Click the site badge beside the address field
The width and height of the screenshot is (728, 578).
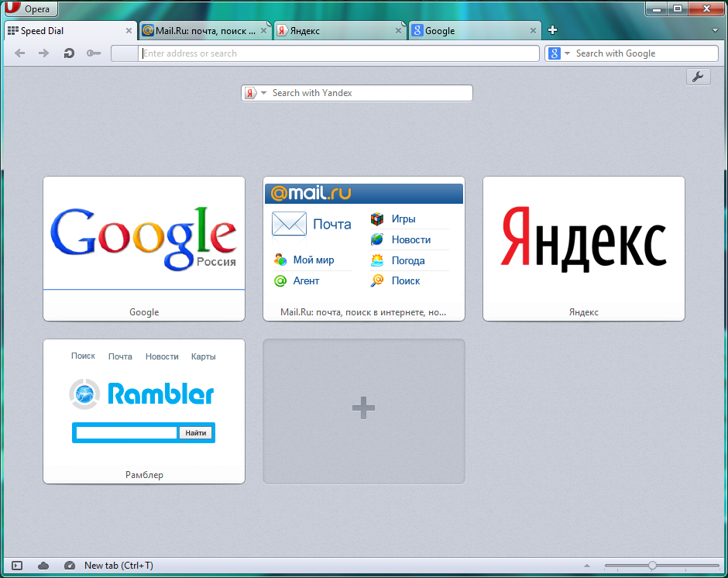[125, 53]
